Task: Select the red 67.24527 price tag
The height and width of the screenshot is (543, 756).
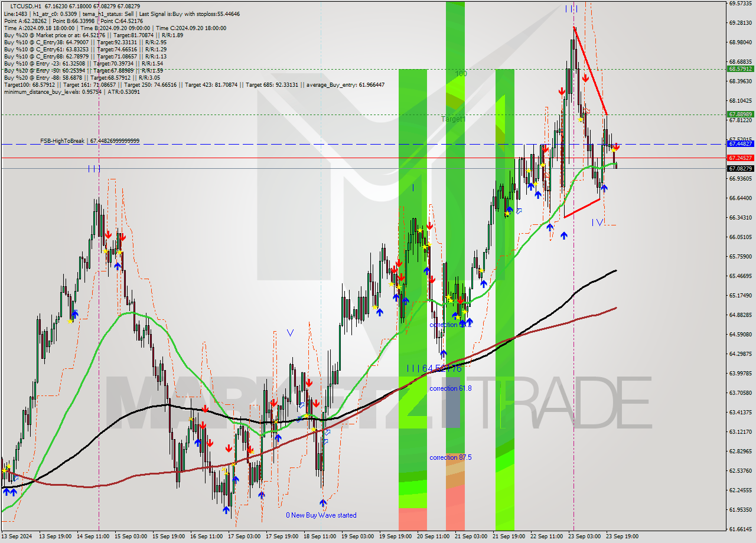Action: pos(740,158)
